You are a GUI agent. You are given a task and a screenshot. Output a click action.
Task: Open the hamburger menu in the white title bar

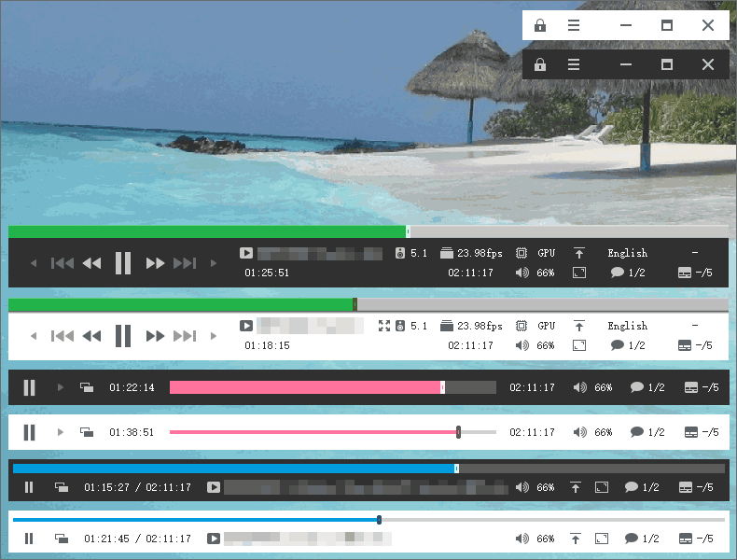574,25
